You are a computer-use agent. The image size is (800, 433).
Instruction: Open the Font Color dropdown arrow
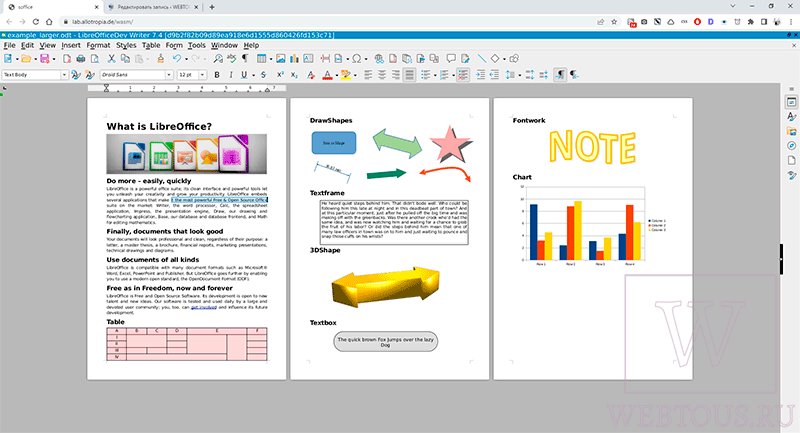[337, 75]
